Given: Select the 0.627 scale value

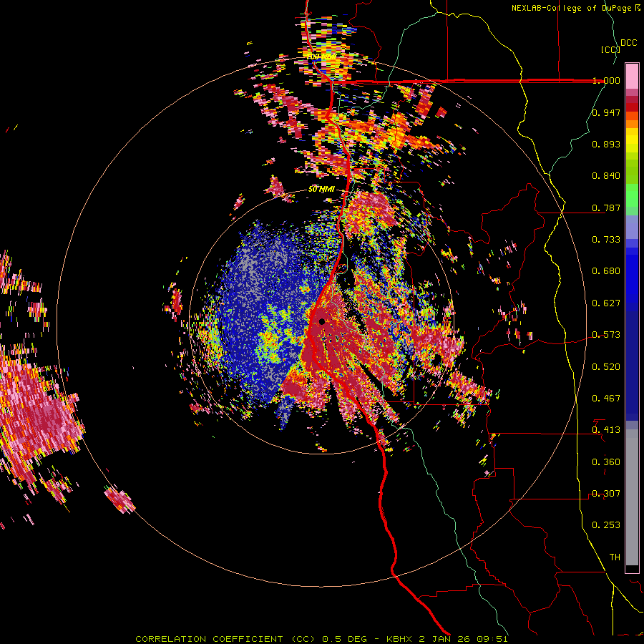Looking at the screenshot, I should coord(606,303).
